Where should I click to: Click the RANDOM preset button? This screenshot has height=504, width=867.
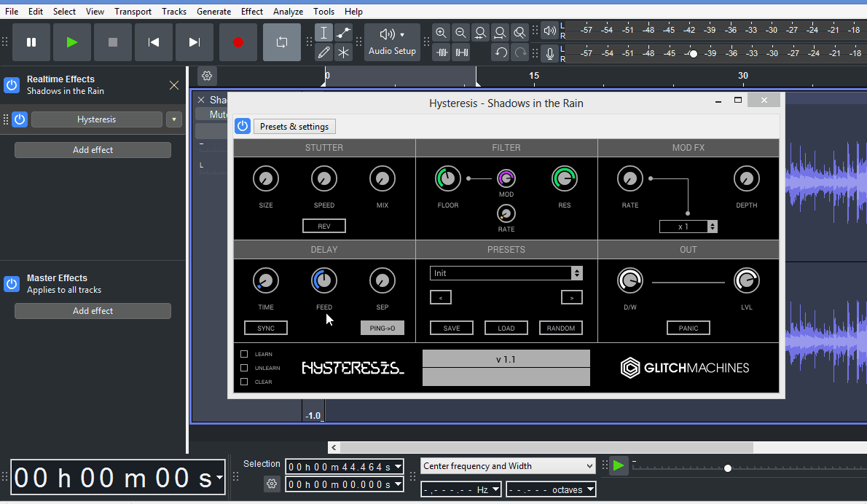click(560, 328)
